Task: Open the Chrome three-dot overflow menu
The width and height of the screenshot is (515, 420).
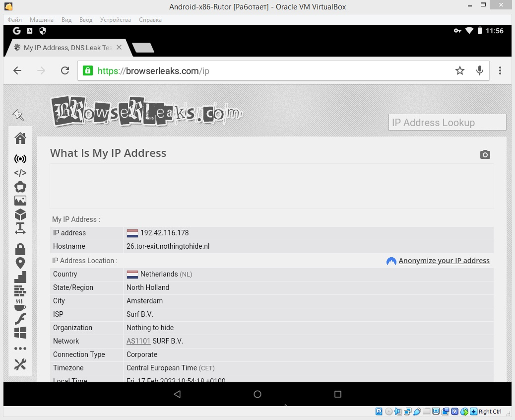Action: click(500, 70)
